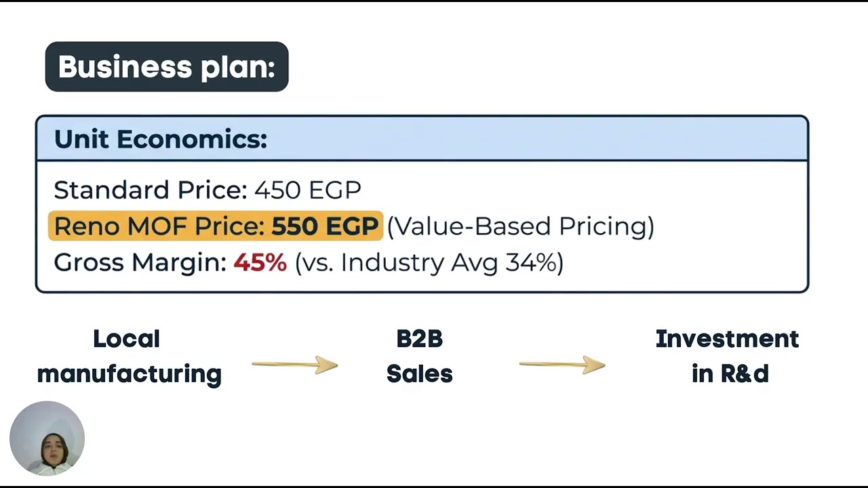Viewport: 868px width, 488px height.
Task: Click the Value-Based Pricing note
Action: click(x=520, y=226)
